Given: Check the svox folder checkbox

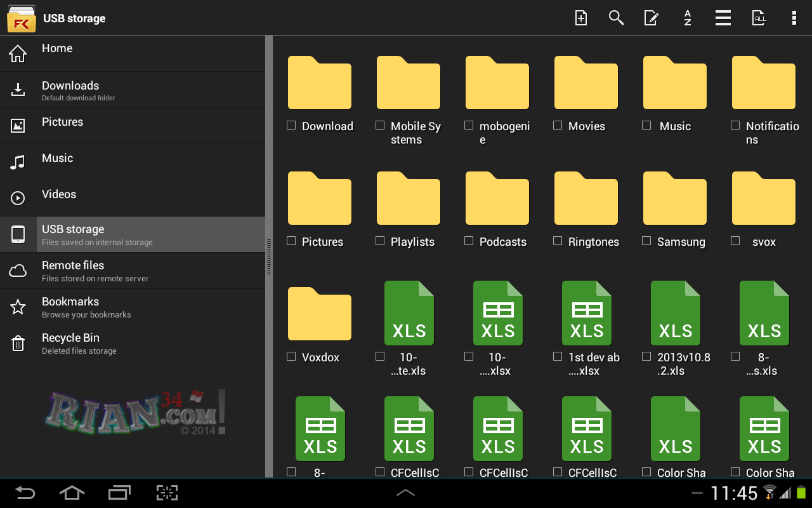Looking at the screenshot, I should coord(735,241).
